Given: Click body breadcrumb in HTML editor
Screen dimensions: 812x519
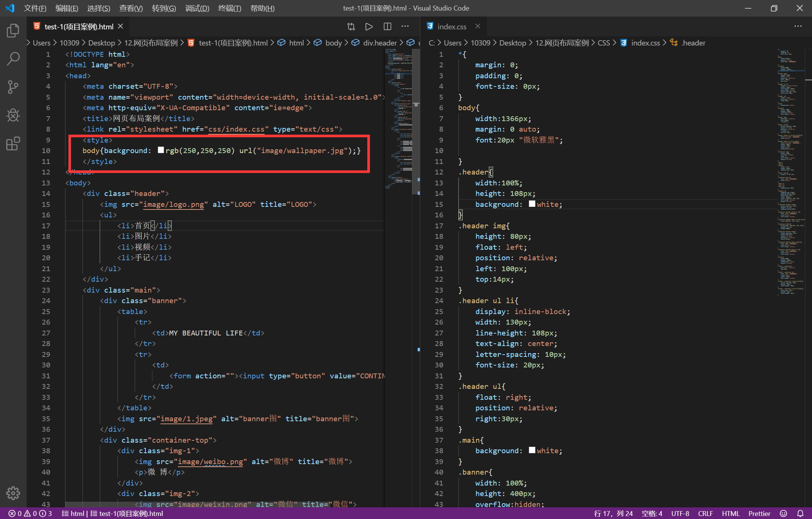Looking at the screenshot, I should (x=333, y=43).
